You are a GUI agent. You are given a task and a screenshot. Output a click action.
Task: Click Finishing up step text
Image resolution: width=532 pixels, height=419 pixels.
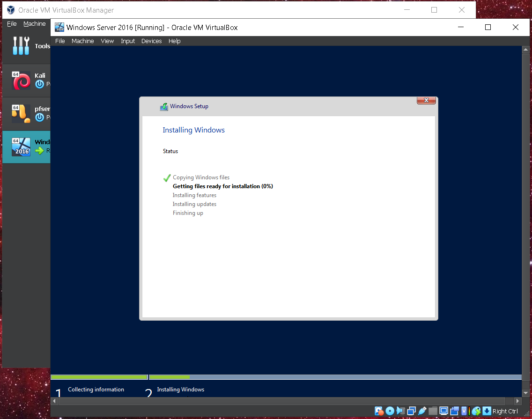(188, 213)
